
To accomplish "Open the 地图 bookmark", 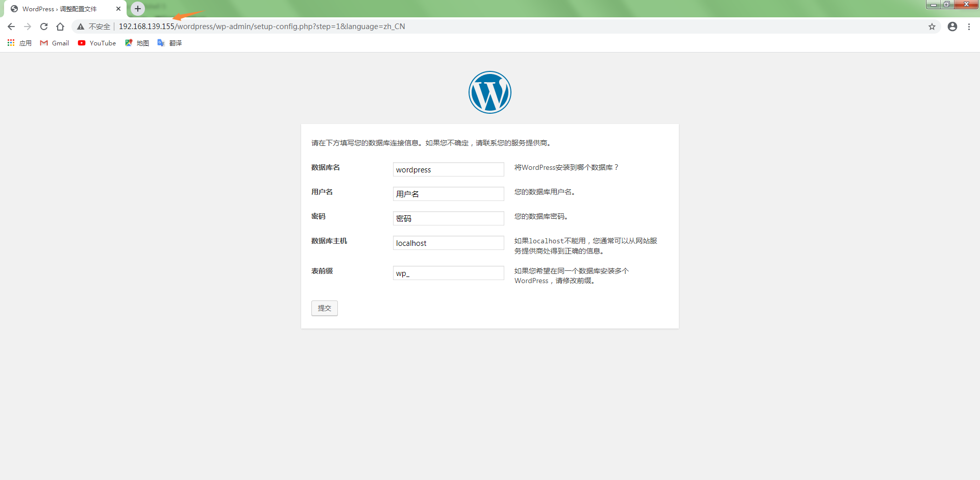I will coord(137,43).
